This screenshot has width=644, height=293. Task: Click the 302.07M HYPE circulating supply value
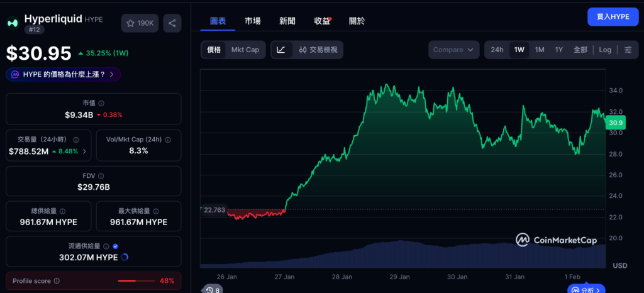click(x=89, y=257)
